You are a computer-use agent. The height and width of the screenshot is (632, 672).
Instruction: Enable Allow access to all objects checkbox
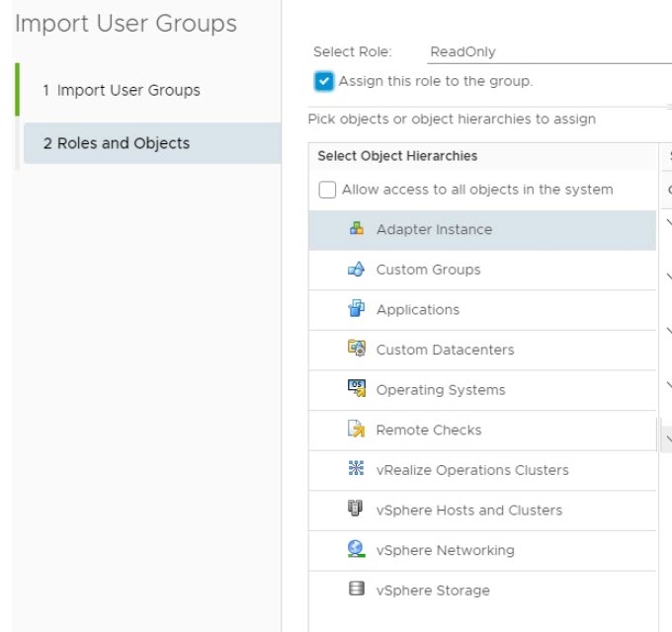coord(327,190)
